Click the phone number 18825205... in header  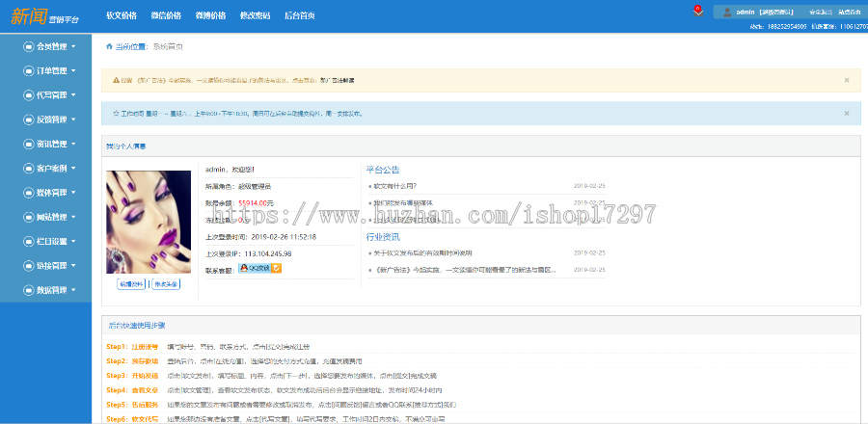(x=787, y=26)
